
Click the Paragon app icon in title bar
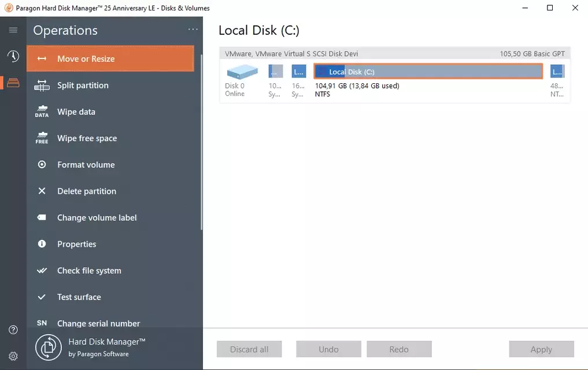[9, 8]
